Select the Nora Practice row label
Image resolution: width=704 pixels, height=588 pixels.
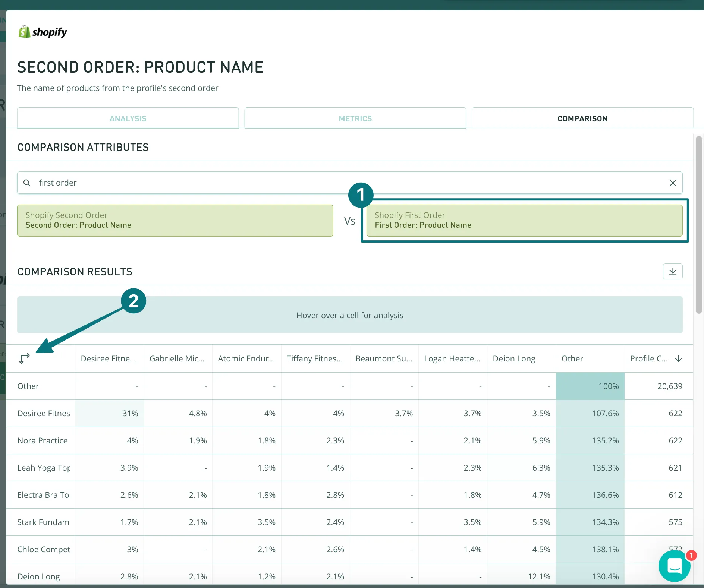(43, 440)
